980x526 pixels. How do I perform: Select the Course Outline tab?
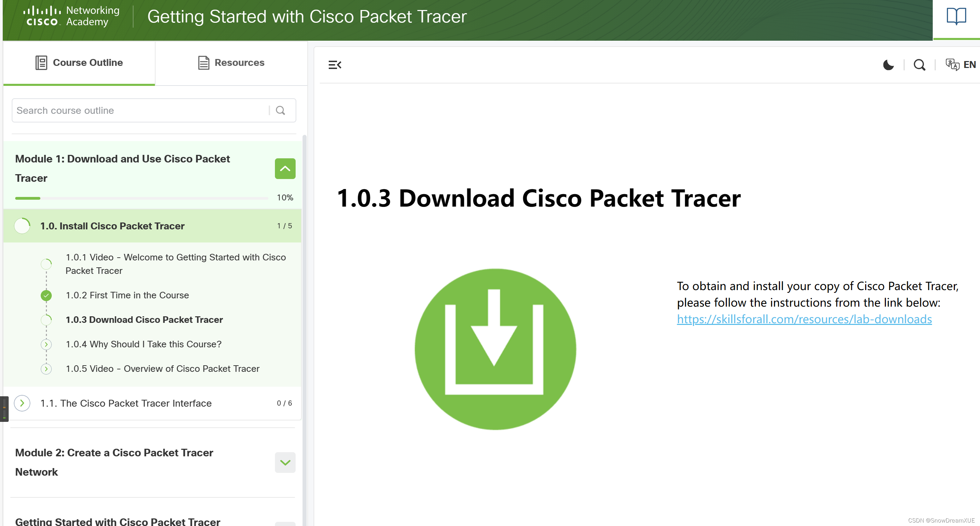(79, 63)
